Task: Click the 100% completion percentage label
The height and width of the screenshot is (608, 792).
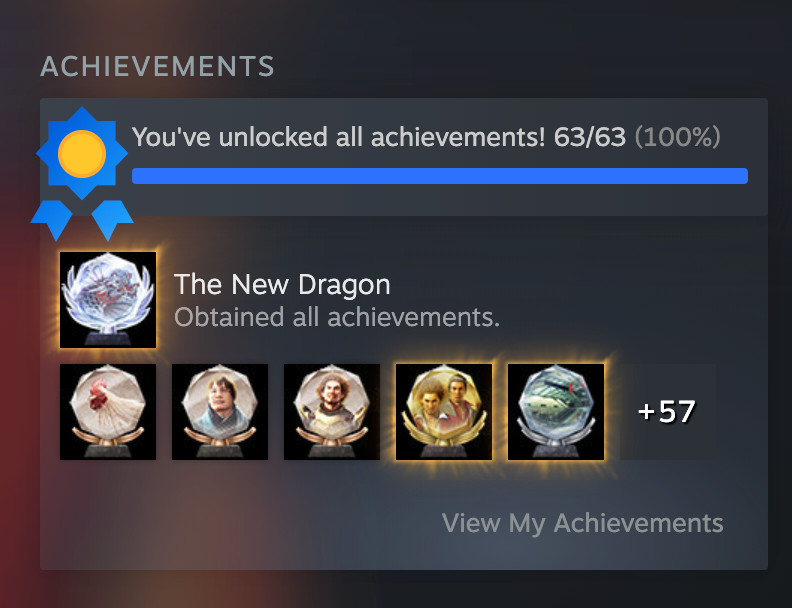Action: tap(677, 137)
